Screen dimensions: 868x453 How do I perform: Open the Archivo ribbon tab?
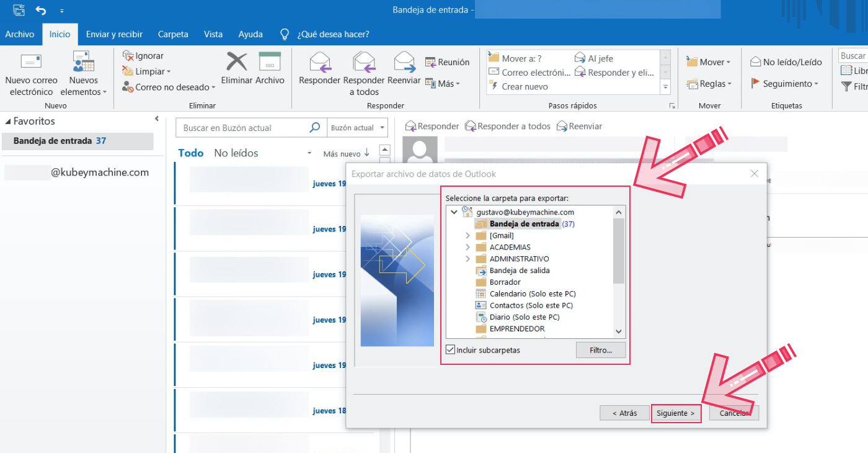(20, 34)
